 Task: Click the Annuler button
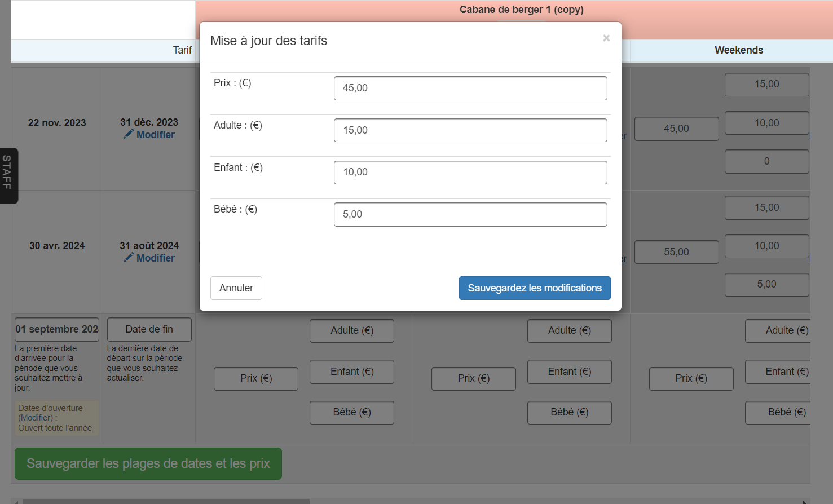(x=236, y=288)
